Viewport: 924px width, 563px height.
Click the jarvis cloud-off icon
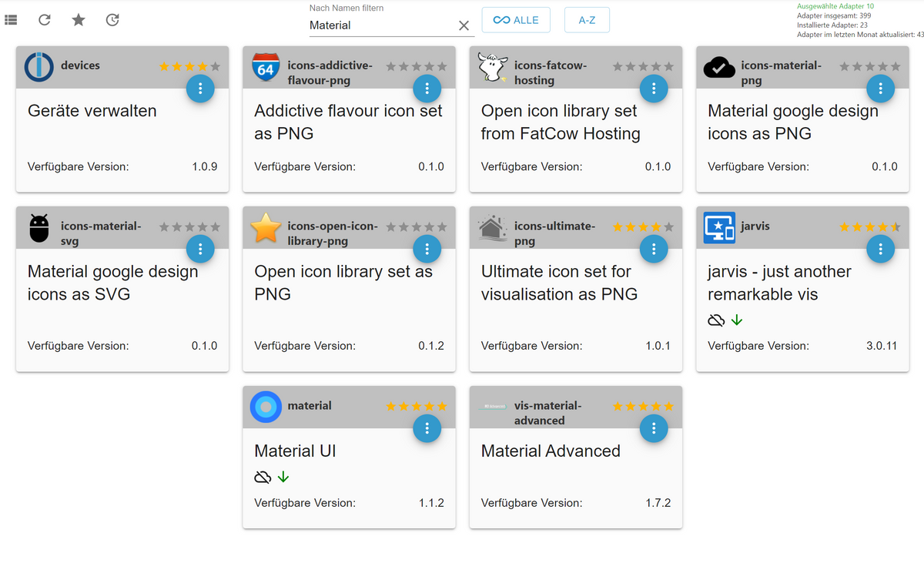(x=716, y=320)
